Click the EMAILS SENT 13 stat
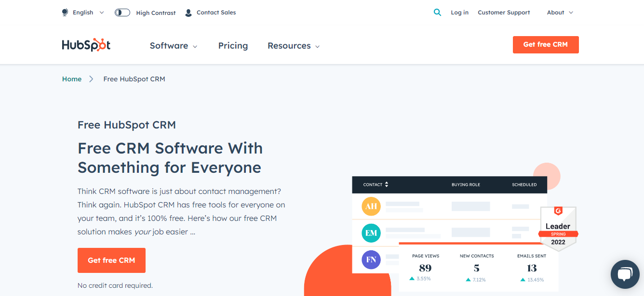 pos(532,268)
